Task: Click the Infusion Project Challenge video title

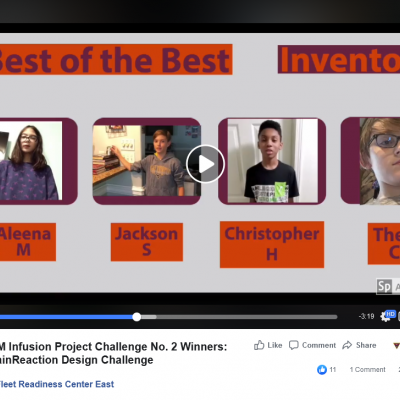Action: [x=113, y=353]
